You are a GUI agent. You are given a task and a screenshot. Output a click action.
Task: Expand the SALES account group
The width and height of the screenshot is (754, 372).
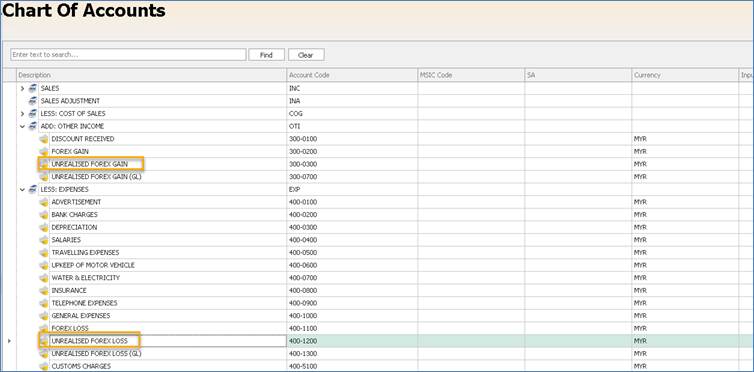point(22,88)
